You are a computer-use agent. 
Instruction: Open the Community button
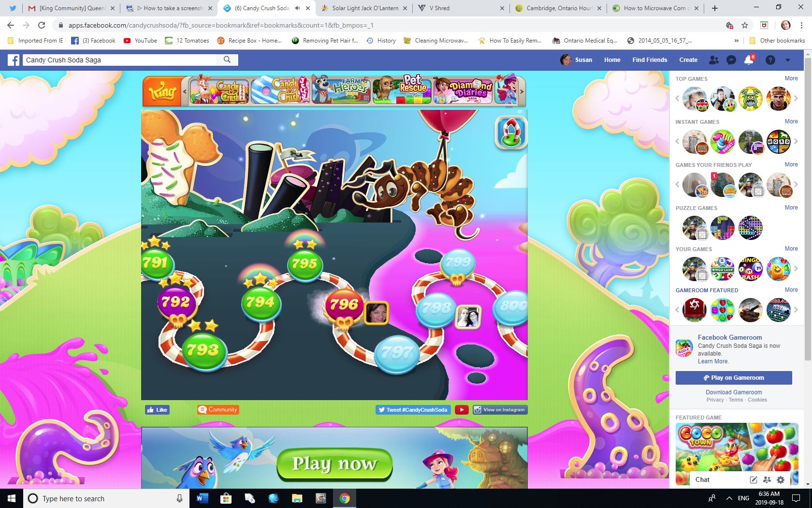click(218, 410)
